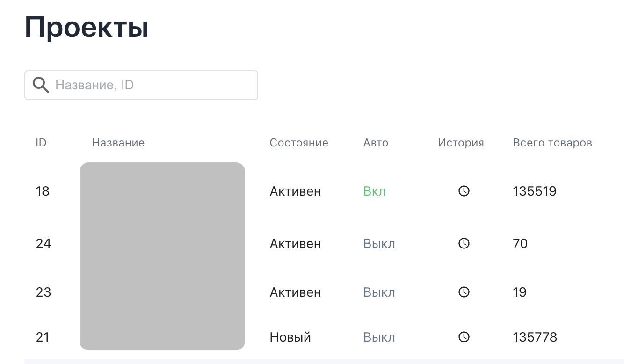Sort by the Состояние column header
The image size is (624, 364).
coord(299,143)
